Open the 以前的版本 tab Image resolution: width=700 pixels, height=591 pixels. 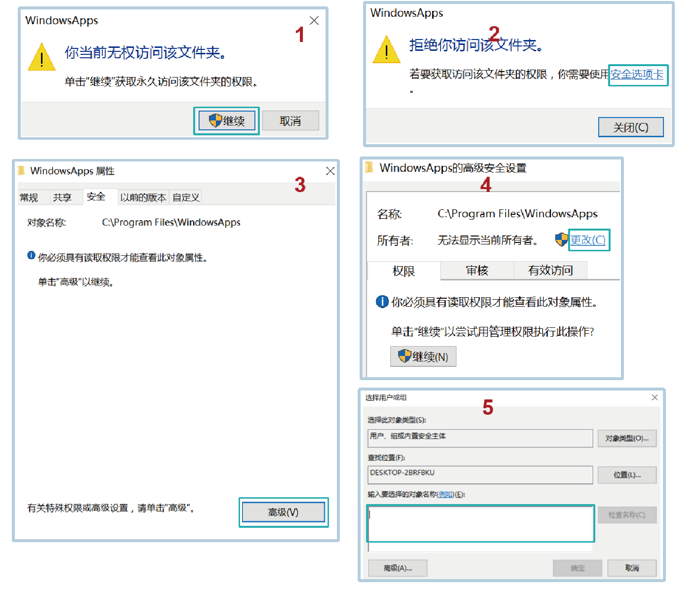coord(143,197)
